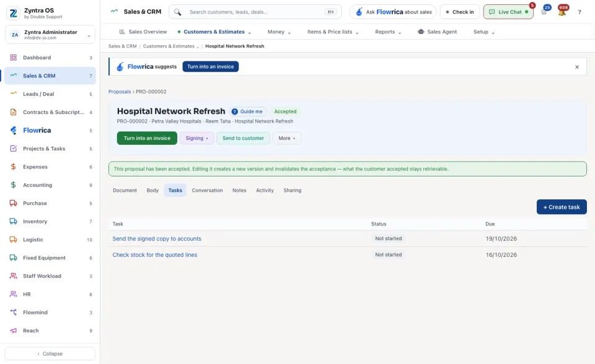Click the search magnifier icon

pos(178,12)
